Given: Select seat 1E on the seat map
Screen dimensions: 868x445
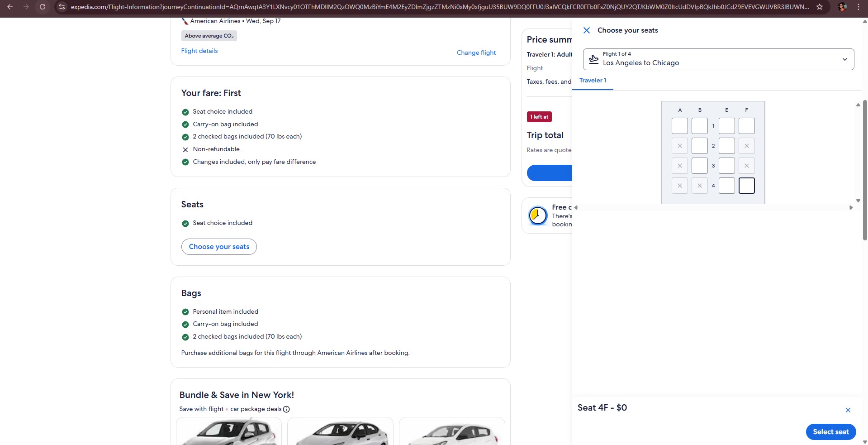Looking at the screenshot, I should click(726, 126).
